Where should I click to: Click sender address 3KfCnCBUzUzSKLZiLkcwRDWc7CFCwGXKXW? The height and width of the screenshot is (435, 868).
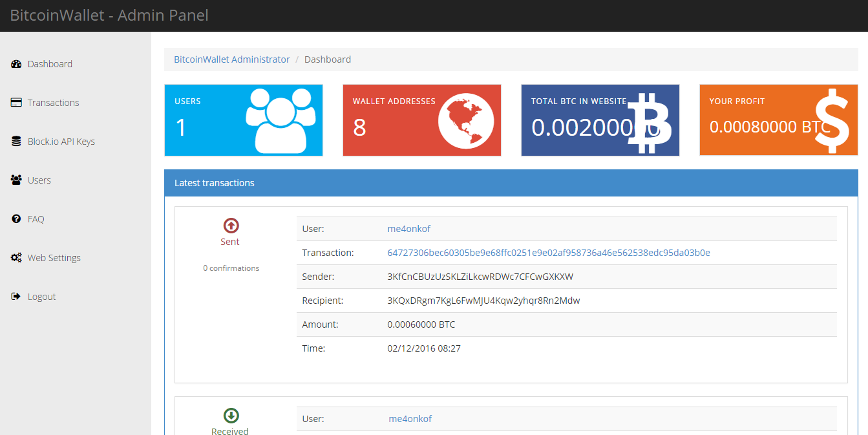coord(480,277)
